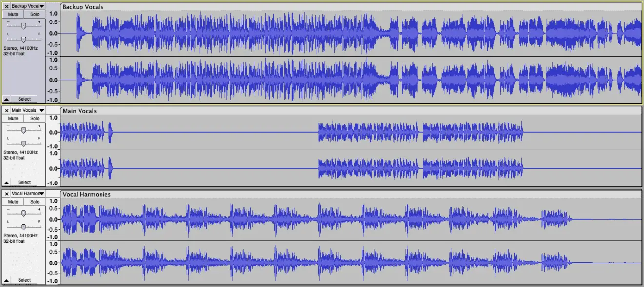Viewport: 644px width, 287px height.
Task: Lower the gain with the minus on Main Vocals
Action: point(9,125)
